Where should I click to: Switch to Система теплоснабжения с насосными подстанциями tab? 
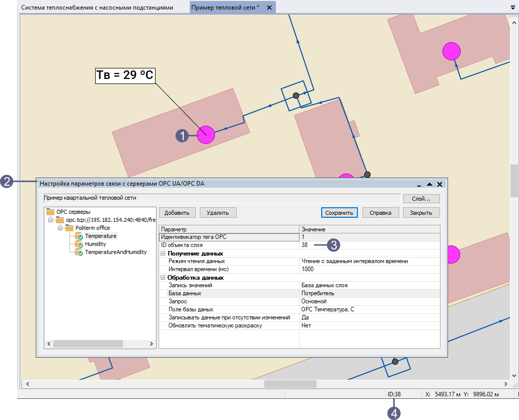coord(97,8)
